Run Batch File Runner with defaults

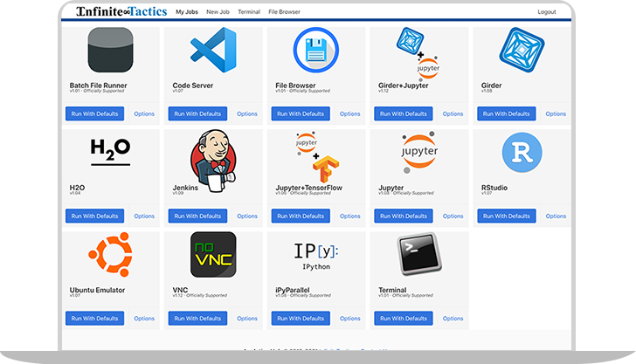click(94, 113)
